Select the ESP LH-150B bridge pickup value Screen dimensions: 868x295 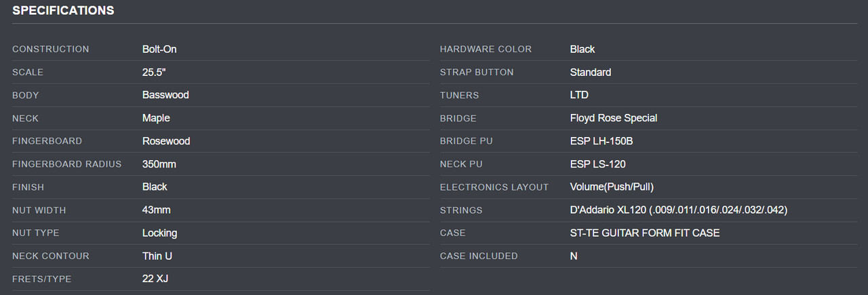601,141
